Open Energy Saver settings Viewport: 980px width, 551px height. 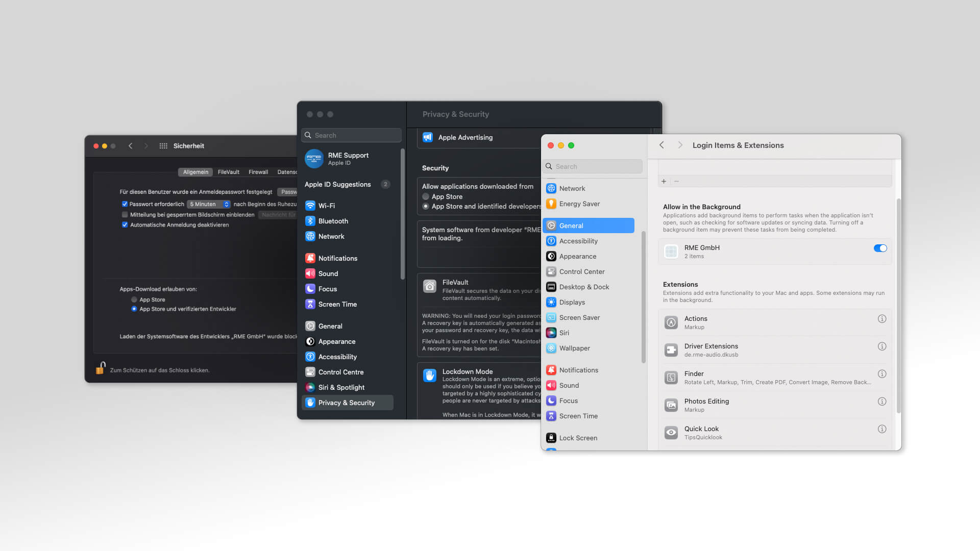(579, 204)
